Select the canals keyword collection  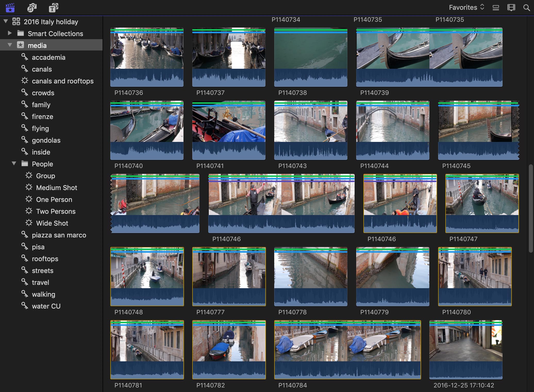[42, 69]
